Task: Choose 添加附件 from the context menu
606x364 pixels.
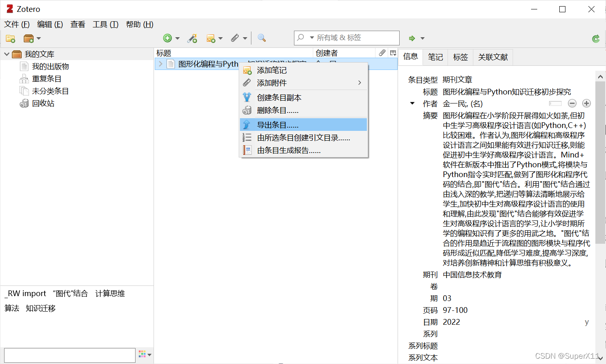Action: click(x=303, y=83)
